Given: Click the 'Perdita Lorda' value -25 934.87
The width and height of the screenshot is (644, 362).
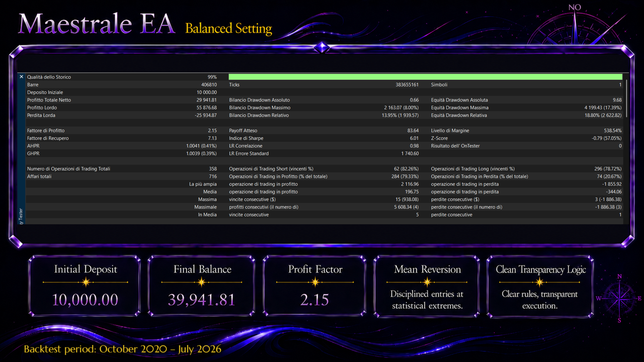Looking at the screenshot, I should [x=206, y=115].
